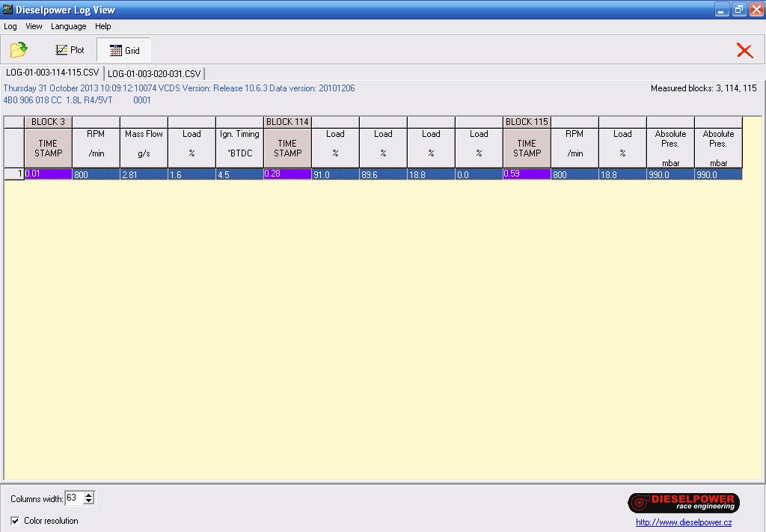Click the Dieselpower app title icon
Image resolution: width=766 pixels, height=532 pixels.
pyautogui.click(x=7, y=9)
